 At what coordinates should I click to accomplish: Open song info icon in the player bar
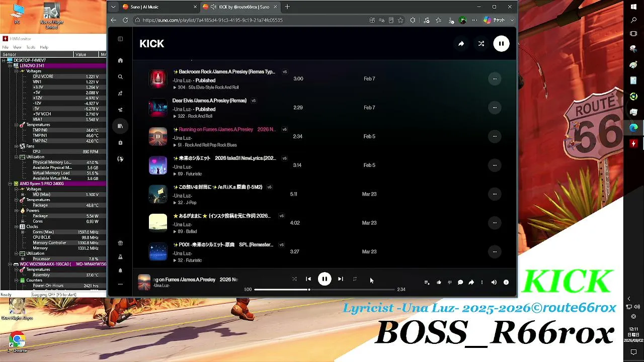tap(506, 283)
